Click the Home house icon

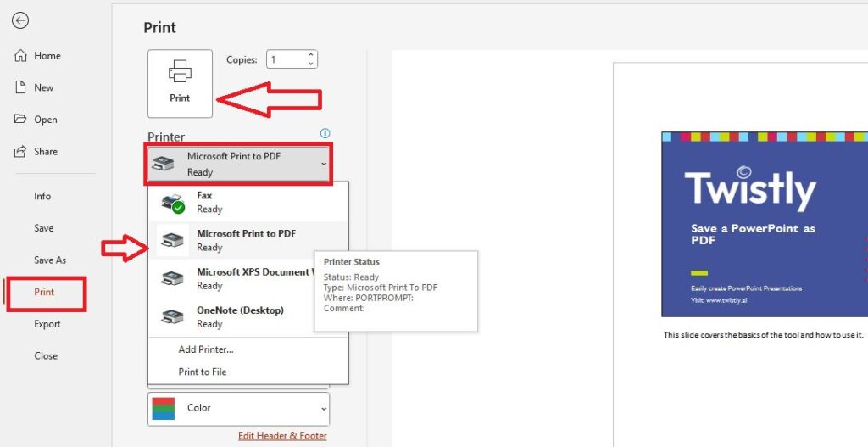pyautogui.click(x=20, y=55)
